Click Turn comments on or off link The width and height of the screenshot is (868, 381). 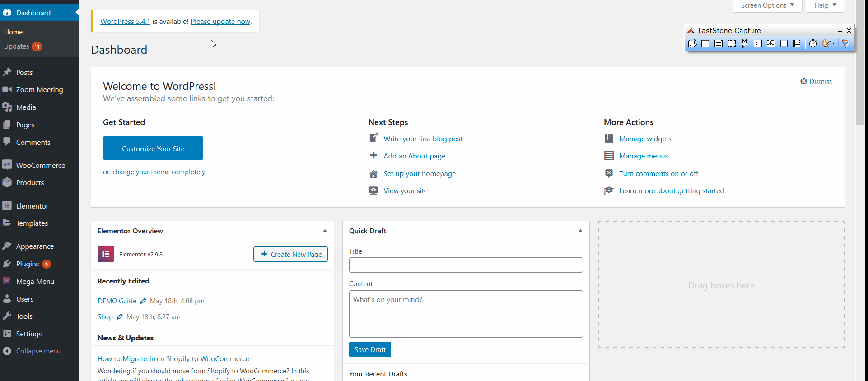658,174
